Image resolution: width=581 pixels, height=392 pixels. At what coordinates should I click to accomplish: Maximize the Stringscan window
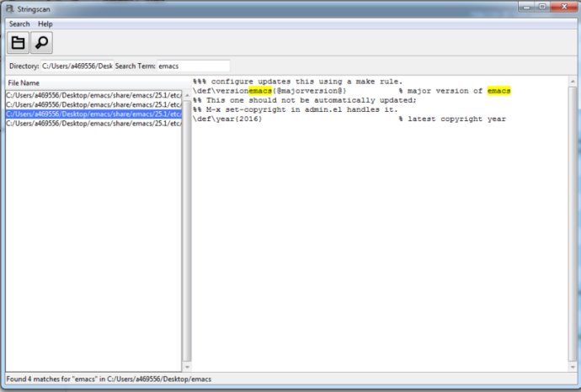point(542,7)
